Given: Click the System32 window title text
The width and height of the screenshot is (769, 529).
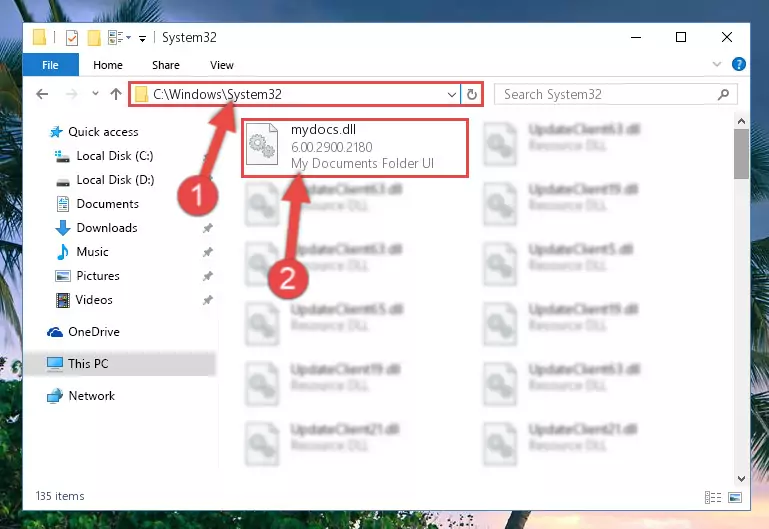Looking at the screenshot, I should click(189, 38).
